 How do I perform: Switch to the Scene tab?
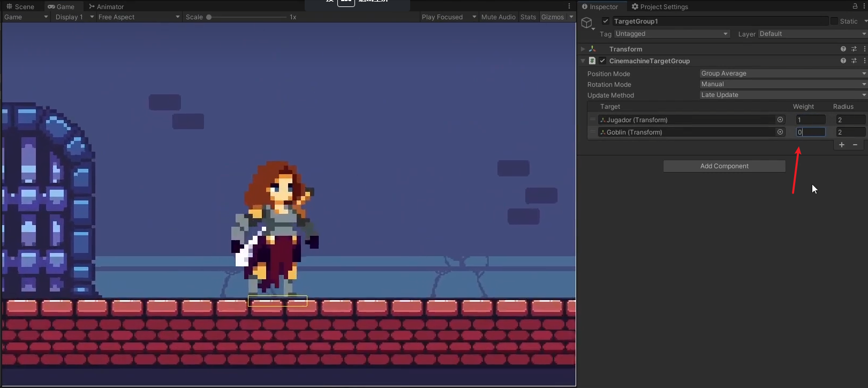(x=20, y=6)
